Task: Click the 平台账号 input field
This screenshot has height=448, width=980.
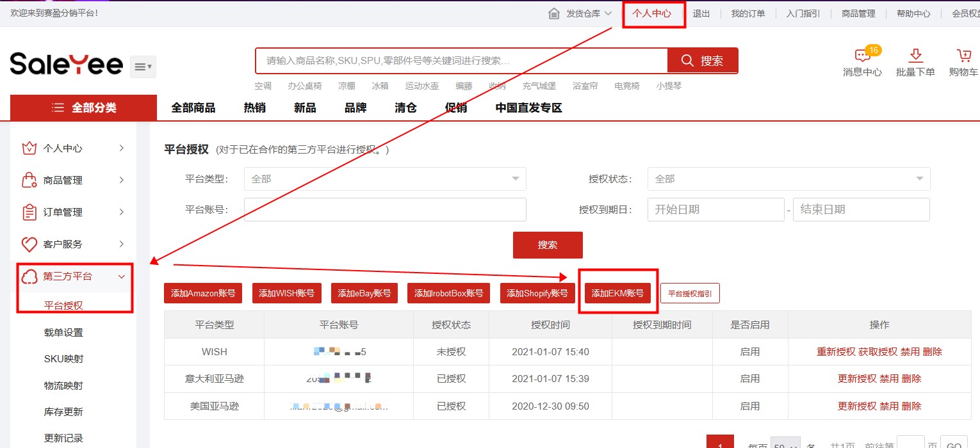Action: pos(385,209)
